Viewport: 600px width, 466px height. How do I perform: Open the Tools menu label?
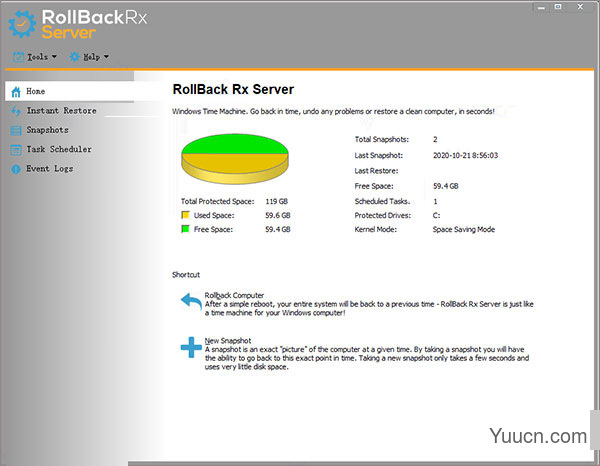[38, 57]
